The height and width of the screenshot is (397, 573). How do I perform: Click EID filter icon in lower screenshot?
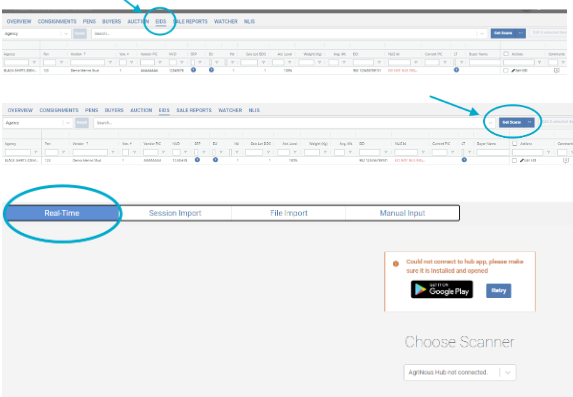tap(386, 152)
